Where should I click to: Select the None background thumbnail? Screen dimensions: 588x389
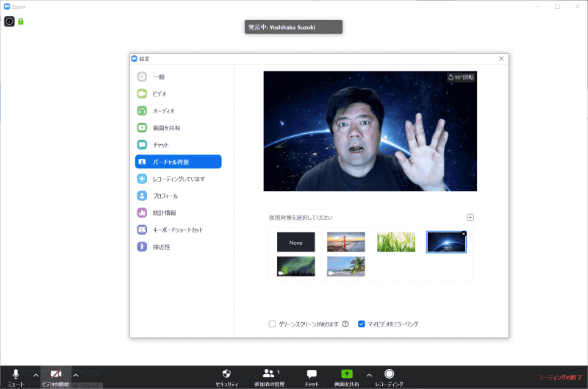point(296,242)
